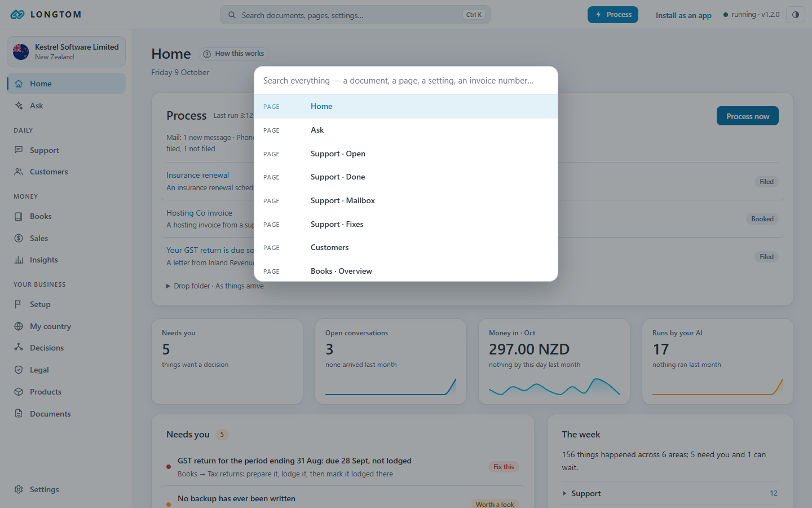Focus the Search everything input field

406,81
